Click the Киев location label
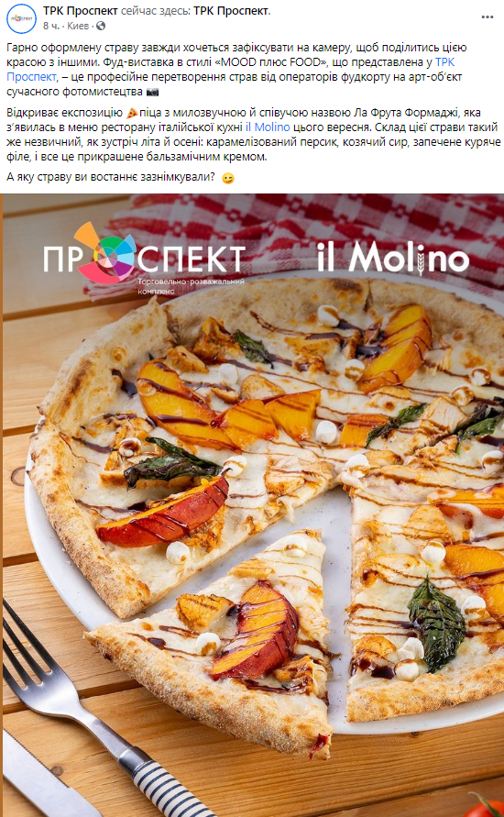Image resolution: width=504 pixels, height=817 pixels. click(x=78, y=26)
